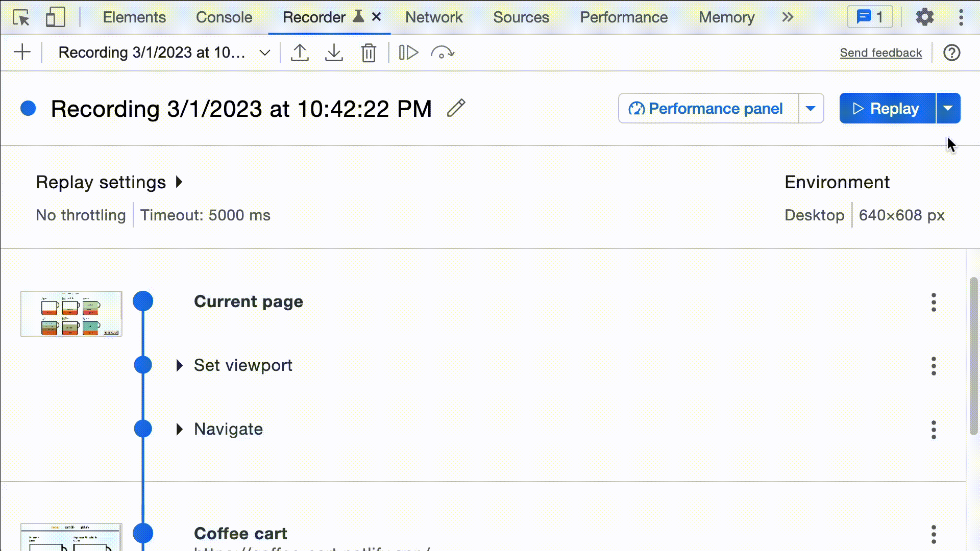
Task: Click the recording name edit pencil icon
Action: [x=456, y=108]
